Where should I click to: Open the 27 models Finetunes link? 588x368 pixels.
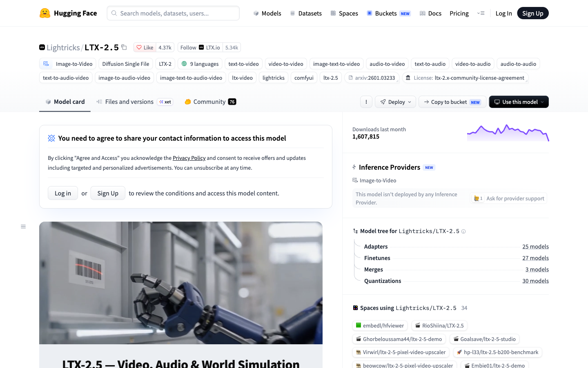(x=535, y=258)
